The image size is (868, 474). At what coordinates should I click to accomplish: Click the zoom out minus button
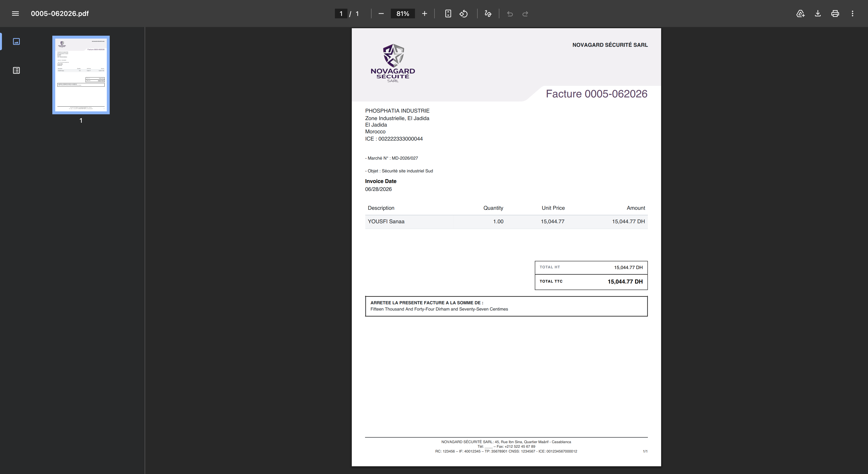coord(381,14)
